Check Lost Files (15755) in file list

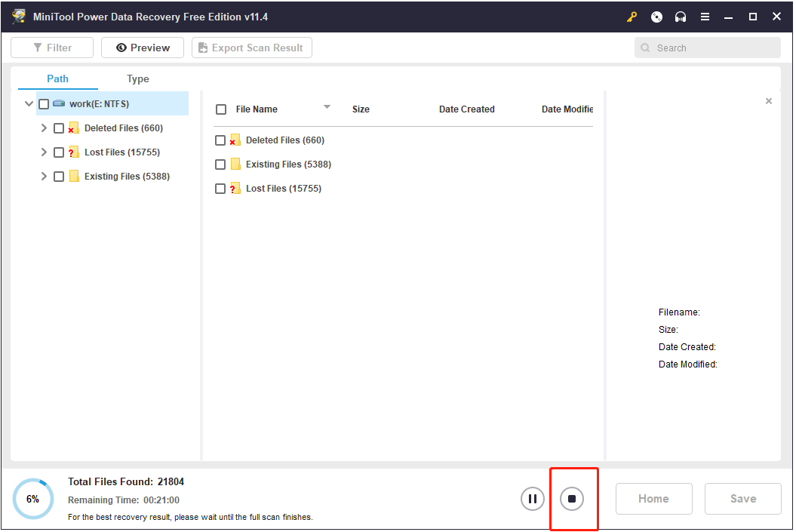(x=220, y=189)
